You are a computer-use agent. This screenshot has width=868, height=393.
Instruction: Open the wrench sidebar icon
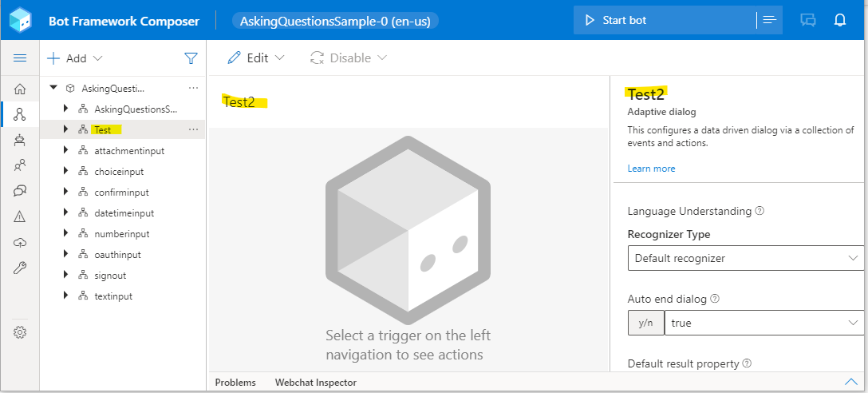click(20, 268)
